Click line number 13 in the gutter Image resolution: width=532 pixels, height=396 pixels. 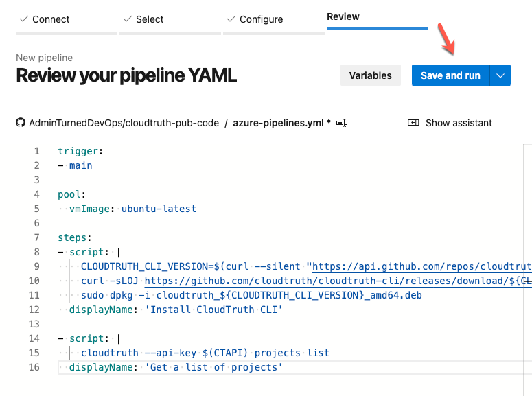pos(34,324)
